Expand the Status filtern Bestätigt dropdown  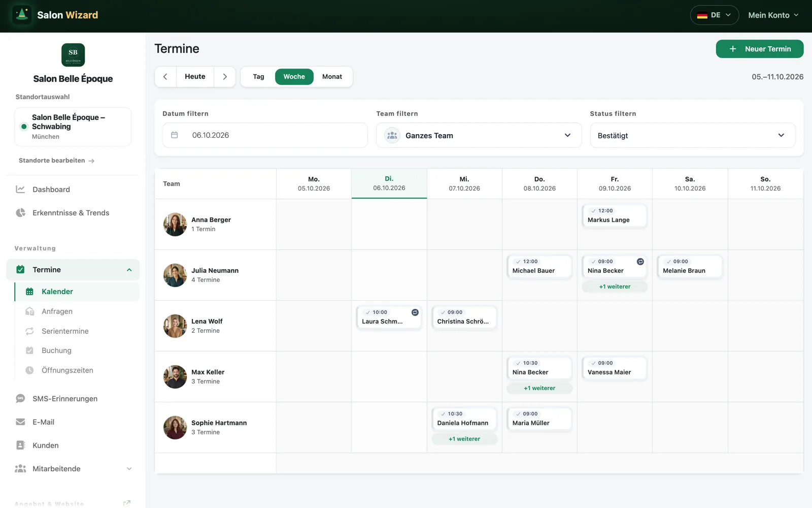tap(692, 136)
